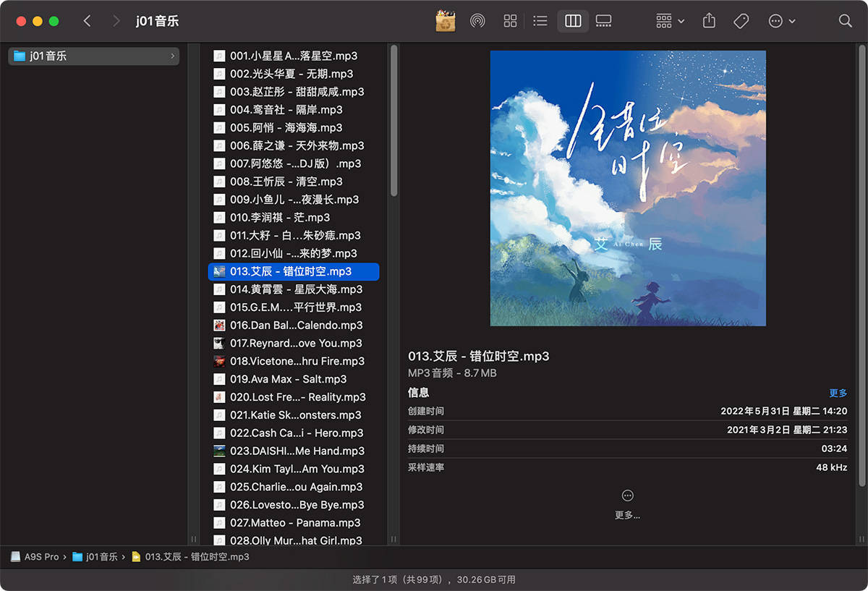
Task: Click the 错位时空 album cover preview
Action: click(x=627, y=188)
